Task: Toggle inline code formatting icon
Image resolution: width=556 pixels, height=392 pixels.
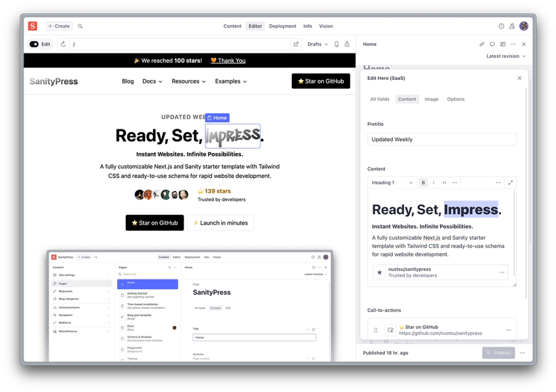Action: (444, 183)
